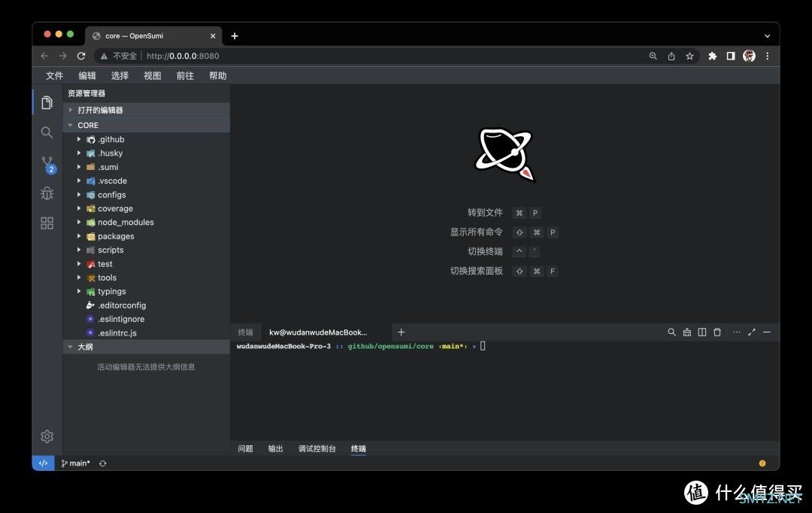
Task: Open a new browser tab
Action: 235,36
